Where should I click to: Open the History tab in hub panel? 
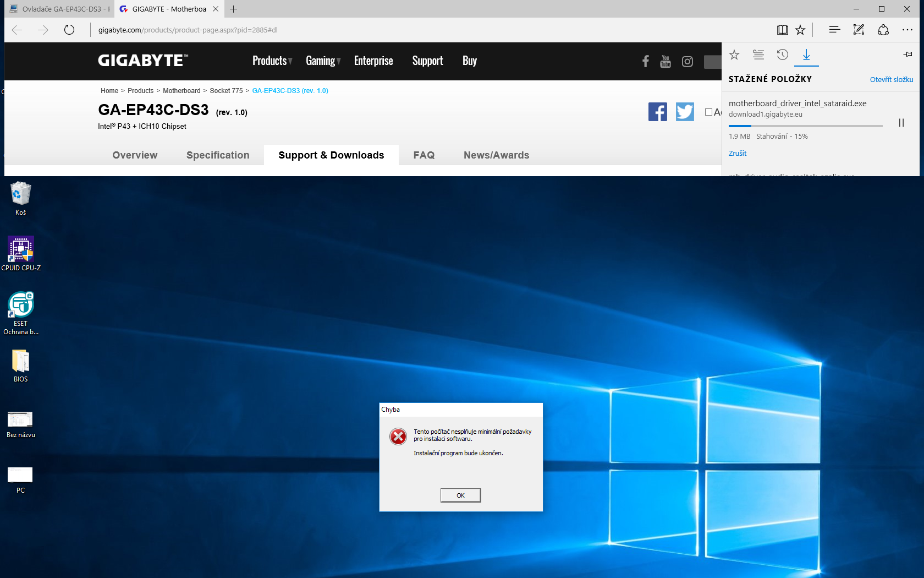click(782, 54)
